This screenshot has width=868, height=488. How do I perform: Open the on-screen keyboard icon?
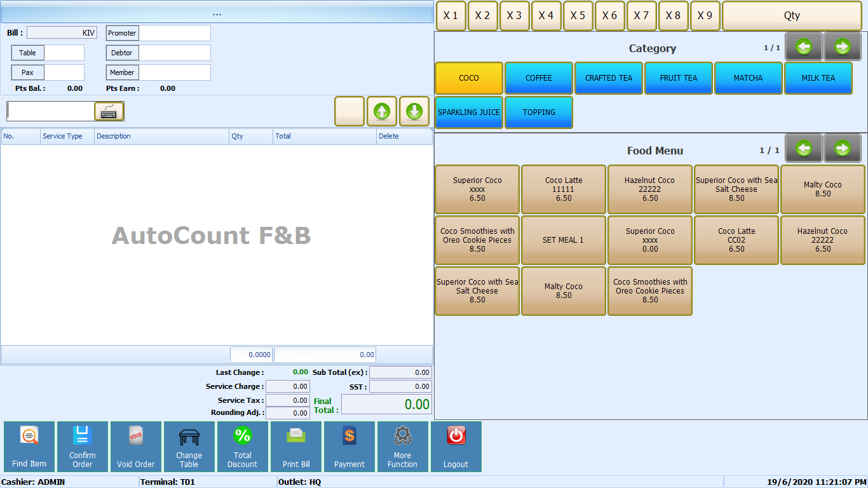point(109,111)
